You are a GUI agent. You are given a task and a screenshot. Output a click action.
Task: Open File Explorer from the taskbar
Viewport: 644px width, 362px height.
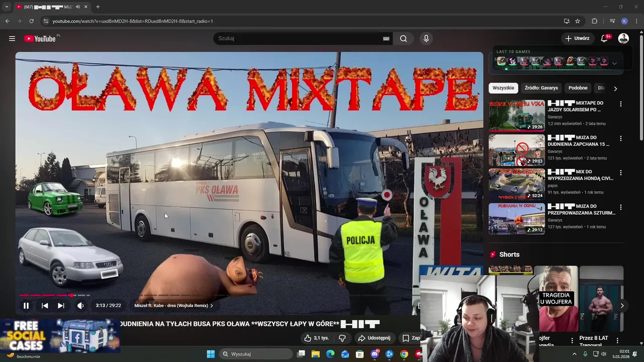[x=315, y=354]
